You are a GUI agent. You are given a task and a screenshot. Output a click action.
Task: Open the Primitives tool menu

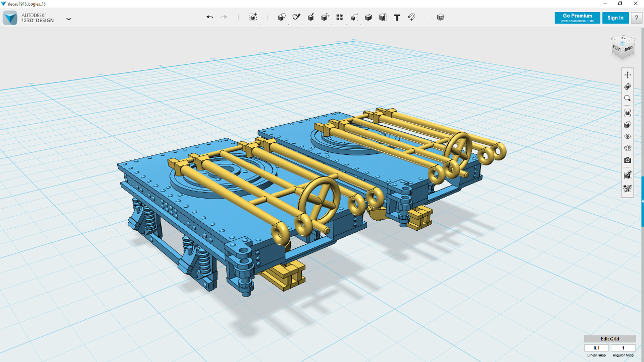coord(282,17)
